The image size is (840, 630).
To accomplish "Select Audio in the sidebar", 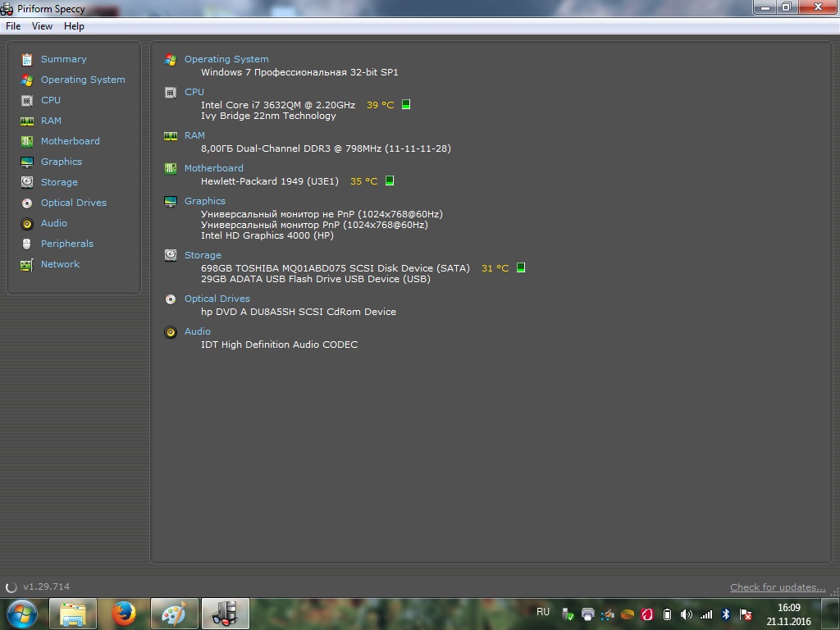I will pyautogui.click(x=54, y=223).
